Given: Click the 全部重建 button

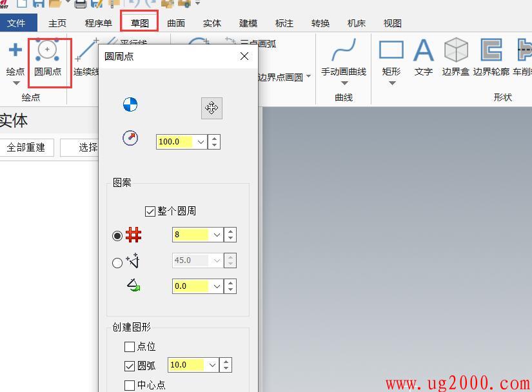Looking at the screenshot, I should pyautogui.click(x=26, y=147).
